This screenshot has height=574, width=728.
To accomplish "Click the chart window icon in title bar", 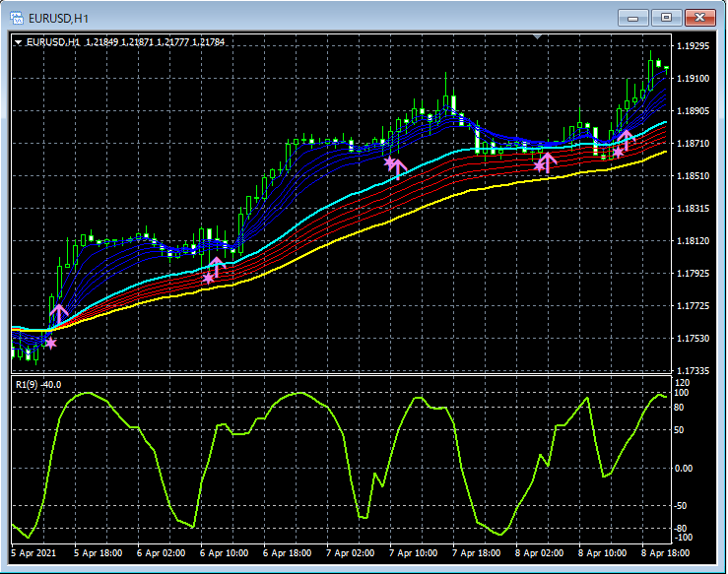I will pos(17,17).
